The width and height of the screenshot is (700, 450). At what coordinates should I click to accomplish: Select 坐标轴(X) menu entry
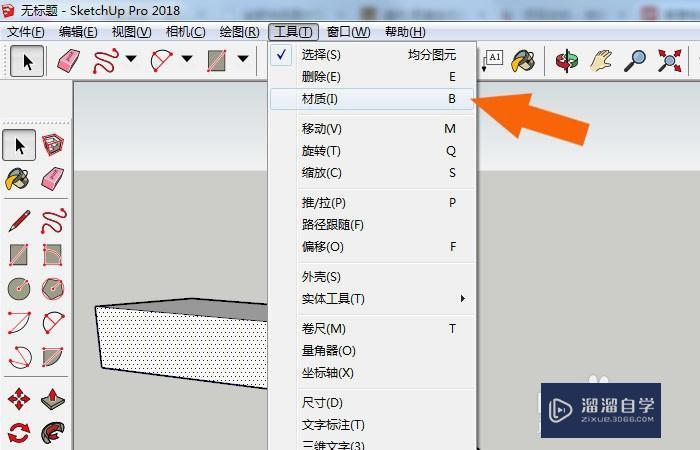(x=372, y=373)
